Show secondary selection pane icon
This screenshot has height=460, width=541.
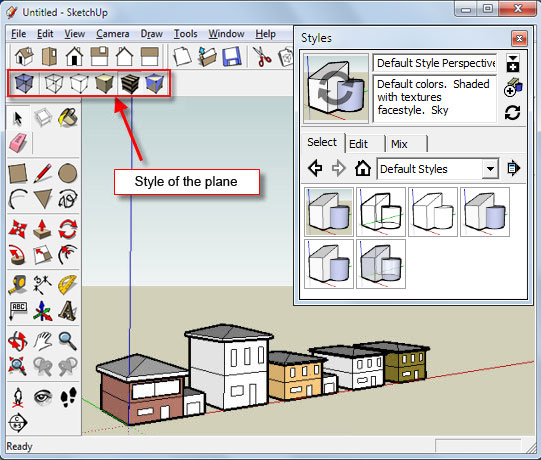pos(513,63)
